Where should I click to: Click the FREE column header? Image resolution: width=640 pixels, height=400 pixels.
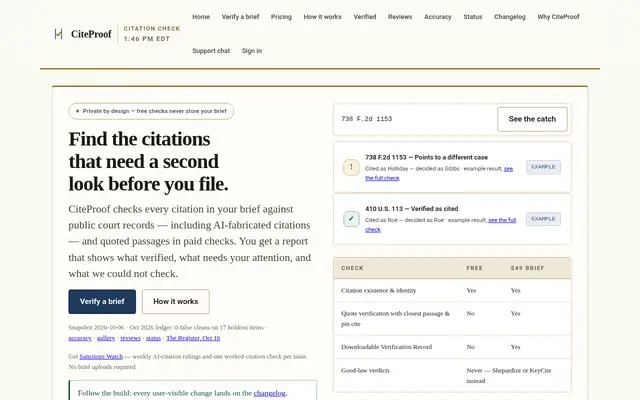pyautogui.click(x=474, y=268)
